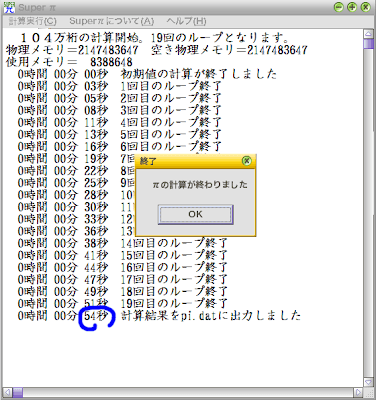Open the Superπについて(A) menu
376x400 pixels.
[x=112, y=21]
